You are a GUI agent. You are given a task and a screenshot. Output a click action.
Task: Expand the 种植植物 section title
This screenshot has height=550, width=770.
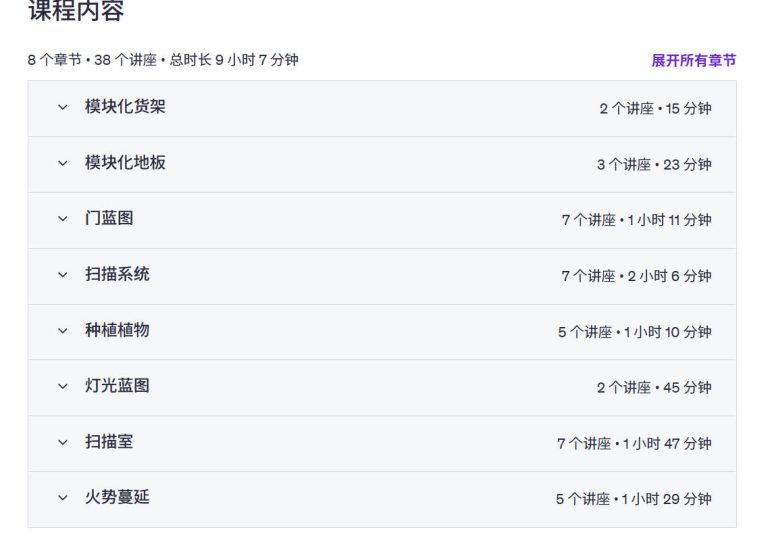[117, 331]
